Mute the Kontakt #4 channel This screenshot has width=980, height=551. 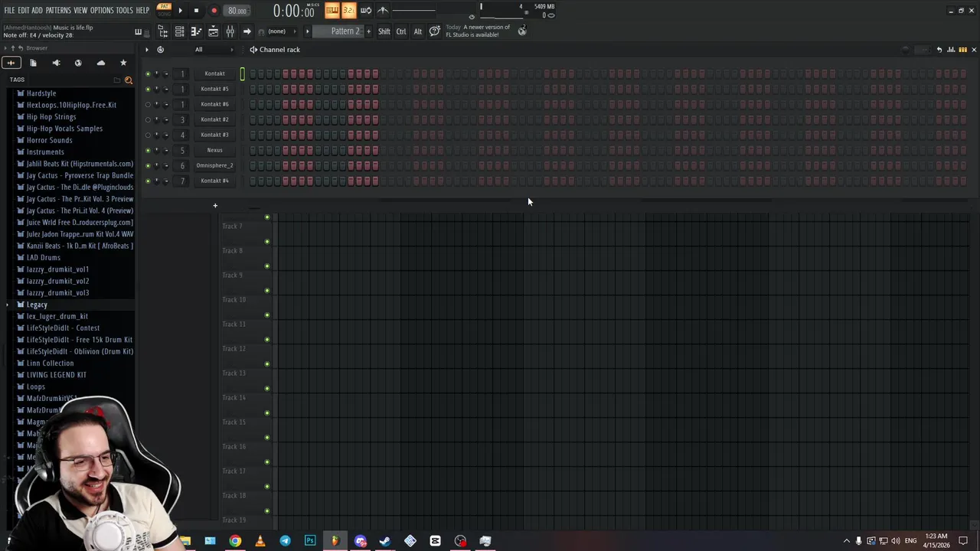point(148,181)
